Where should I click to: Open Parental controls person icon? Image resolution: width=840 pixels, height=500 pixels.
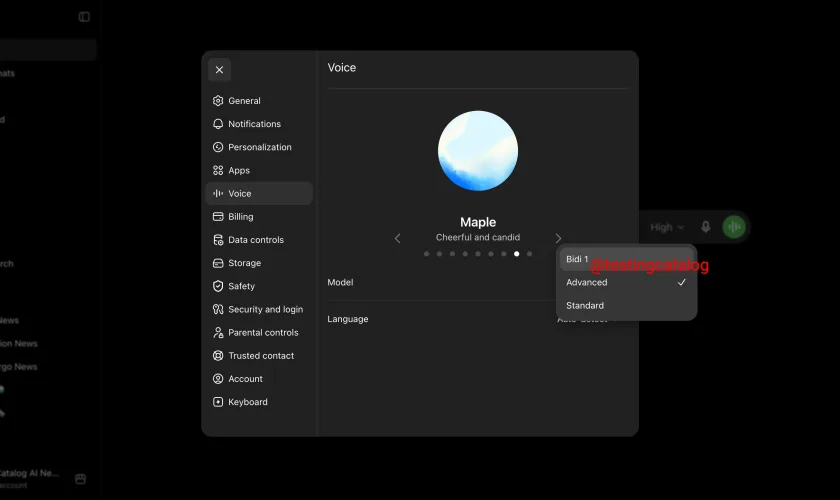tap(218, 332)
